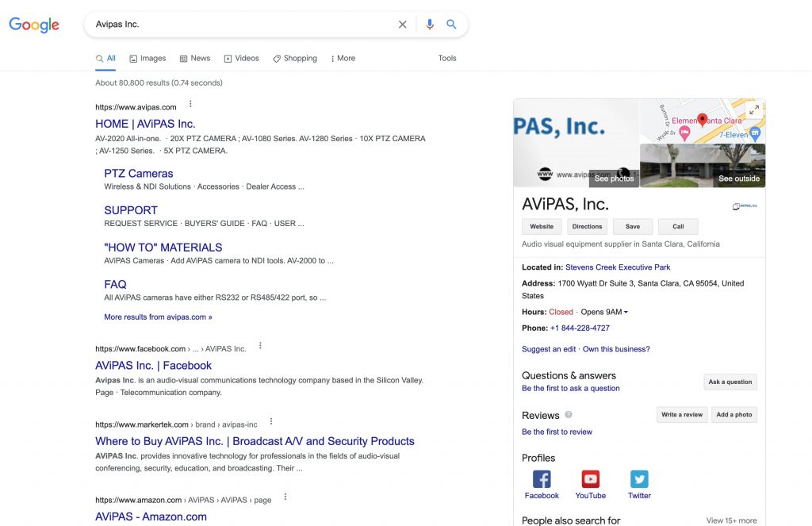
Task: Click the Write a review button
Action: tap(682, 415)
